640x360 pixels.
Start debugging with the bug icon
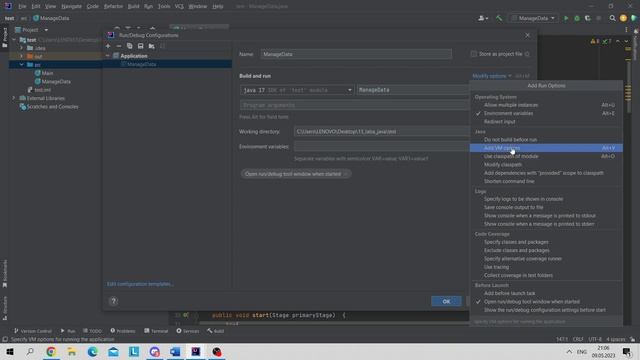coord(577,18)
